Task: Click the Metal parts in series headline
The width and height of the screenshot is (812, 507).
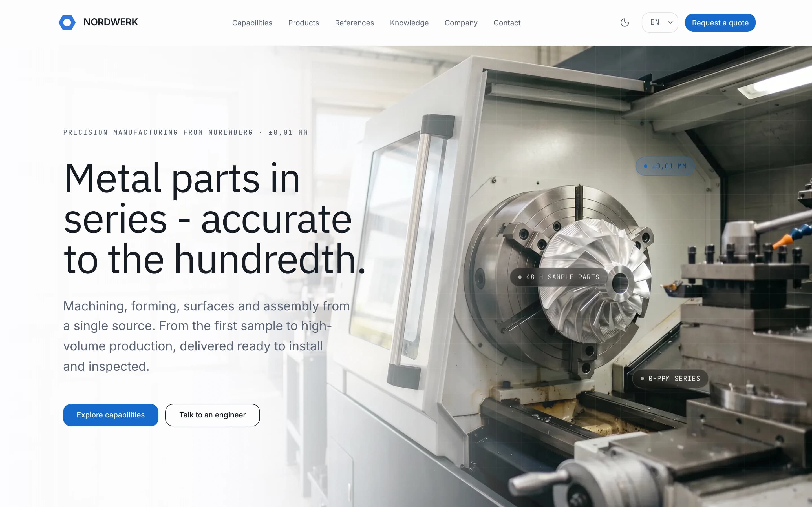Action: (214, 218)
